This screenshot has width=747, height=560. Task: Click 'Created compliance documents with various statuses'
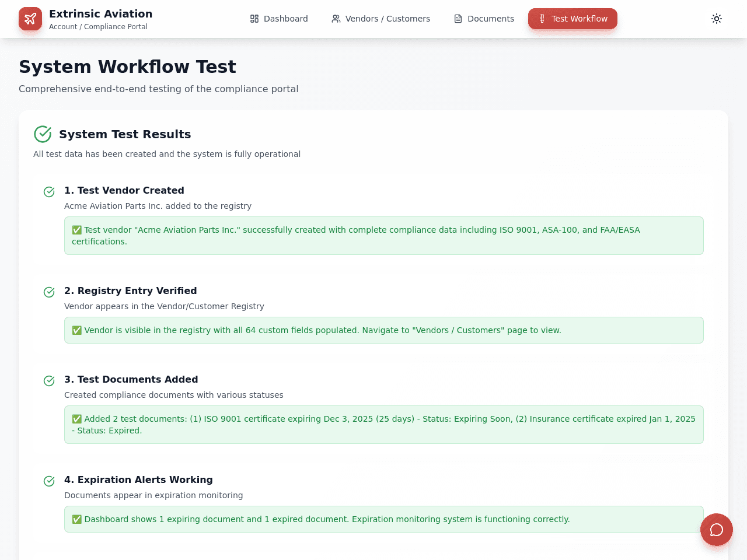174,395
